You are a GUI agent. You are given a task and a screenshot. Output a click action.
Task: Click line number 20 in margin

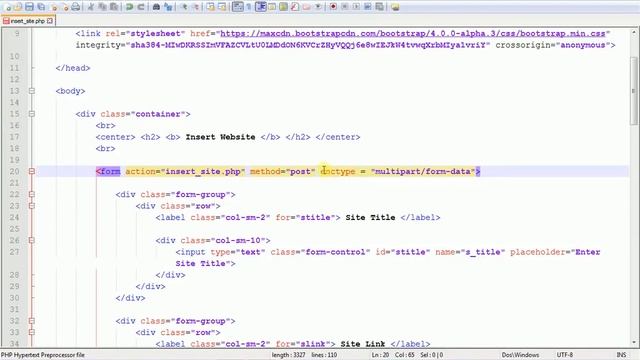(x=14, y=171)
